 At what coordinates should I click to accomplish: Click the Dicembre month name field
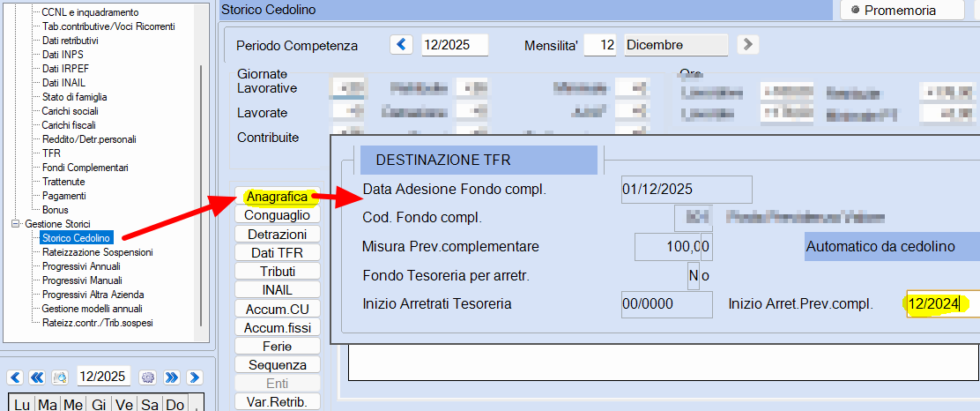pyautogui.click(x=676, y=45)
